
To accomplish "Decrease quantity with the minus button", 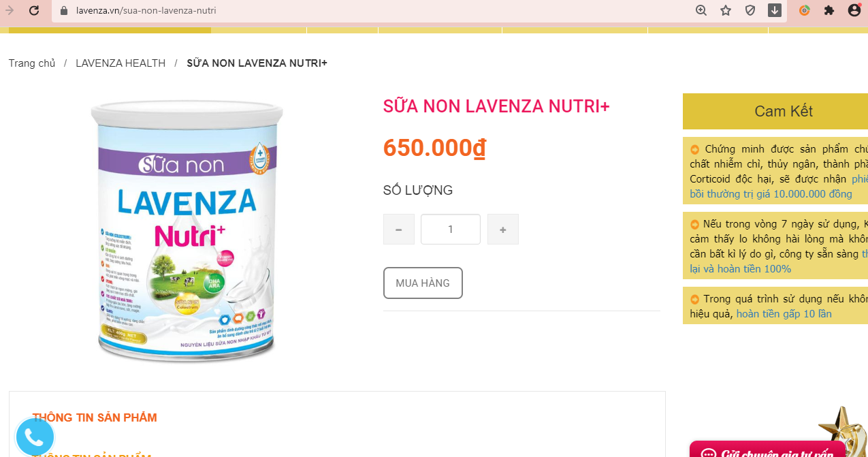I will click(399, 230).
